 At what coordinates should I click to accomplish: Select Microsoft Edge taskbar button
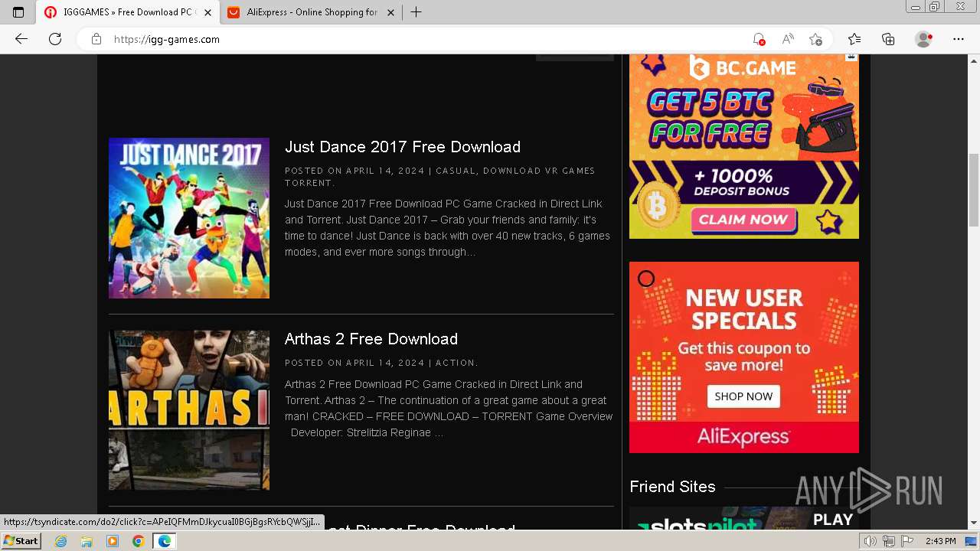click(x=165, y=541)
